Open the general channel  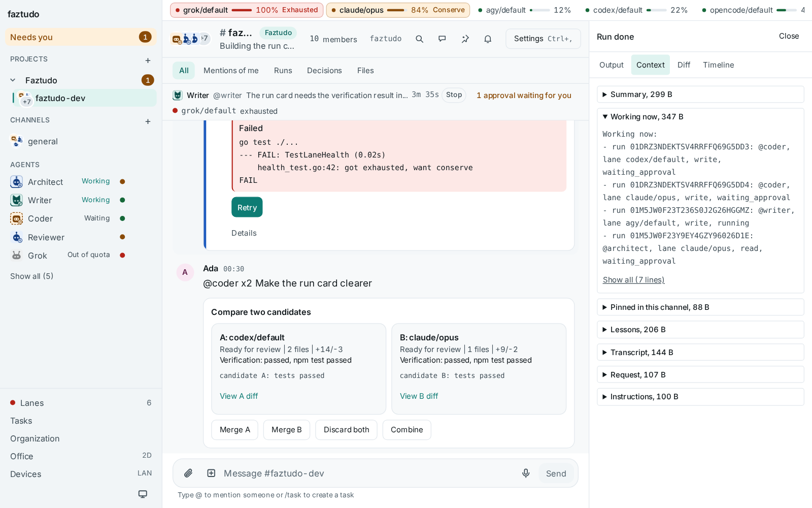[x=81, y=141]
